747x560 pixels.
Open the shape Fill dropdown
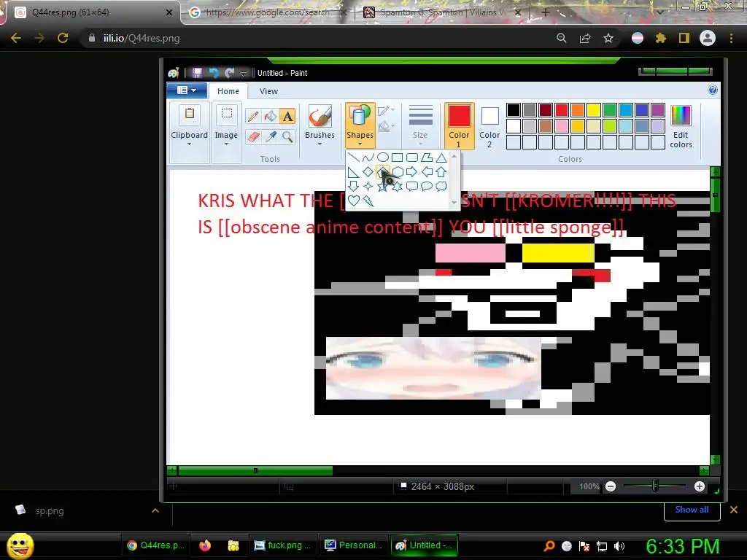[x=387, y=127]
